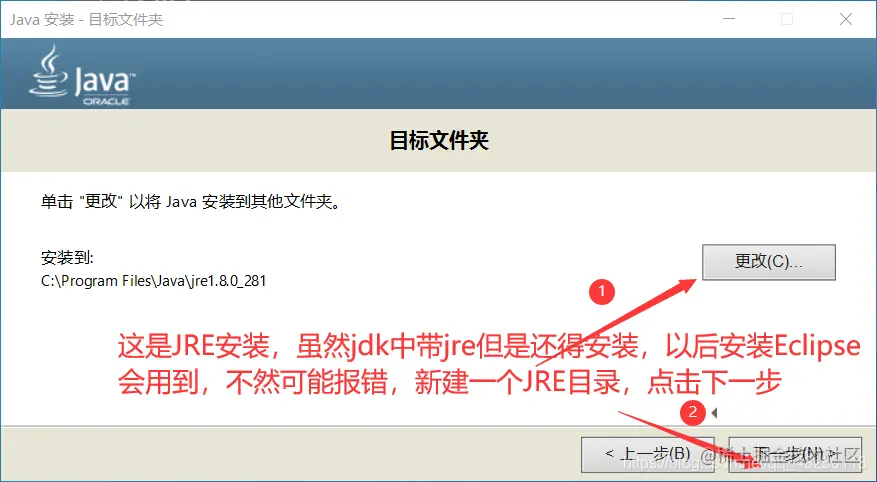Click the 安装到: label
877x482 pixels.
coord(67,258)
